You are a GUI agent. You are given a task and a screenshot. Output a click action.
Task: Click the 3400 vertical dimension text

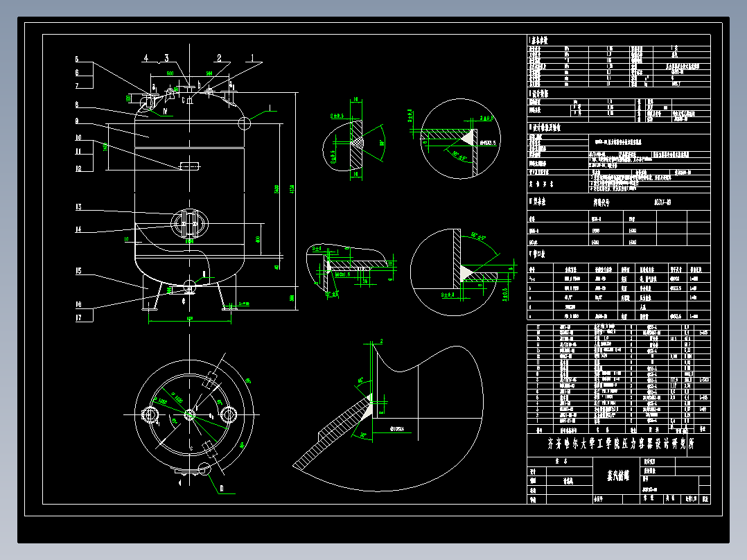click(276, 189)
